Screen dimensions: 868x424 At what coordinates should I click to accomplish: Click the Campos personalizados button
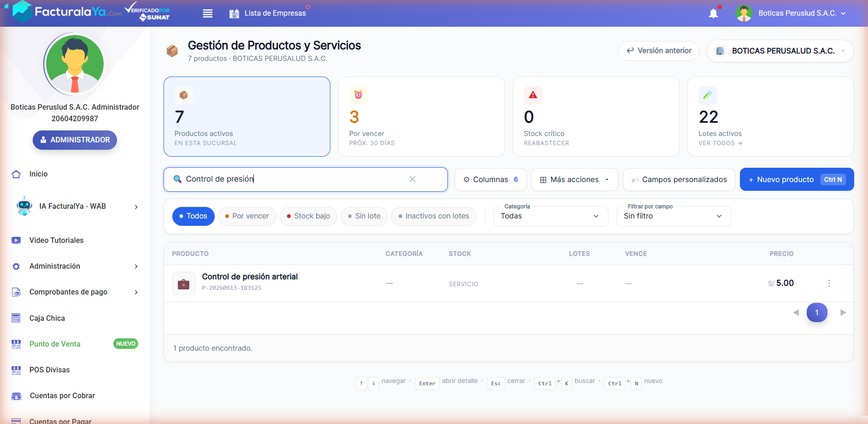679,179
